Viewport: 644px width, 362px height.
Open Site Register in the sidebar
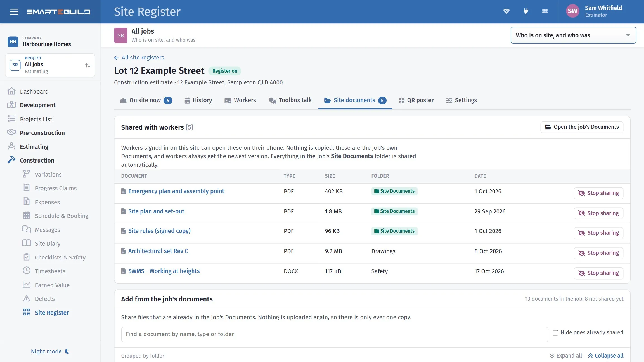tap(52, 313)
